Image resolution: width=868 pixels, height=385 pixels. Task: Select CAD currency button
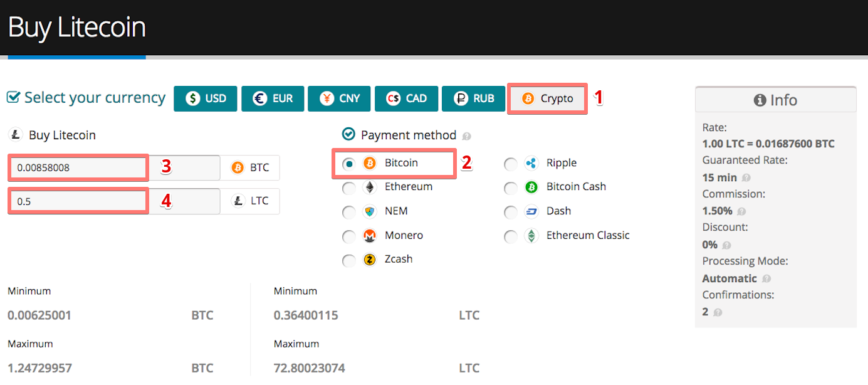click(x=406, y=98)
